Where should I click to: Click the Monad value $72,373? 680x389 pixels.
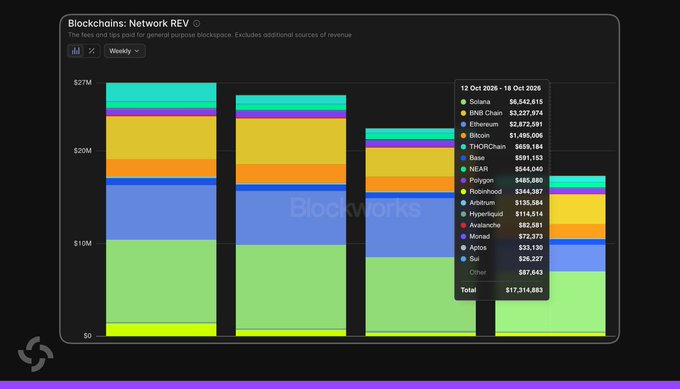(531, 237)
